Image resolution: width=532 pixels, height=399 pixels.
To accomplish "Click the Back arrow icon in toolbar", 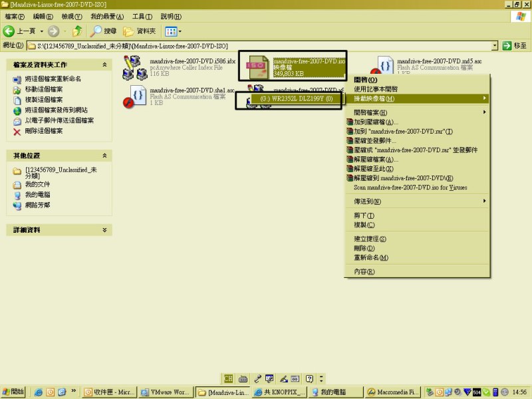I will [9, 31].
